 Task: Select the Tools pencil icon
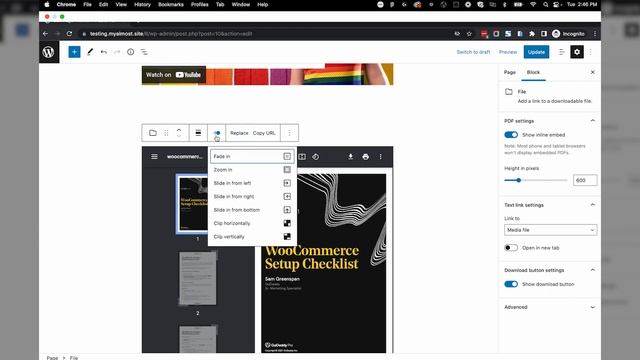click(x=90, y=52)
